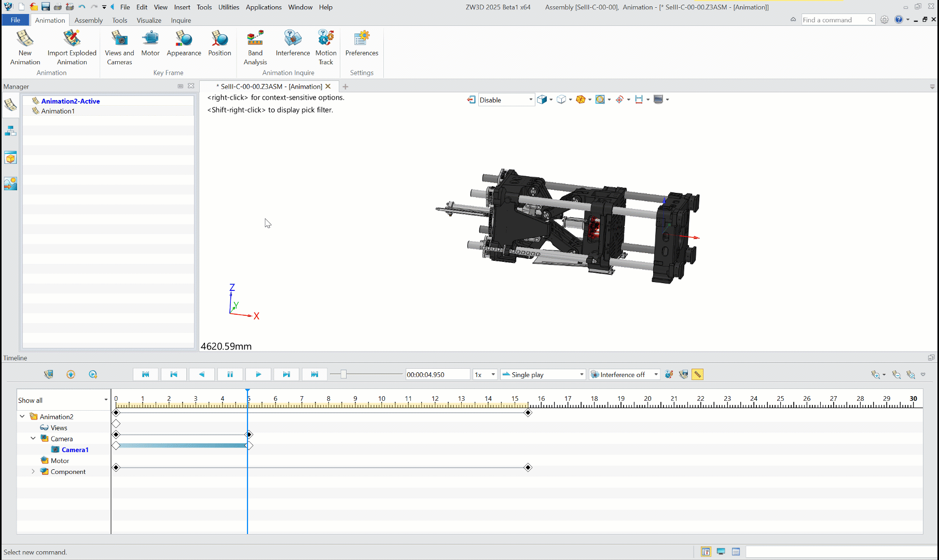939x560 pixels.
Task: Open the yellow box sidebar icon
Action: tap(10, 158)
